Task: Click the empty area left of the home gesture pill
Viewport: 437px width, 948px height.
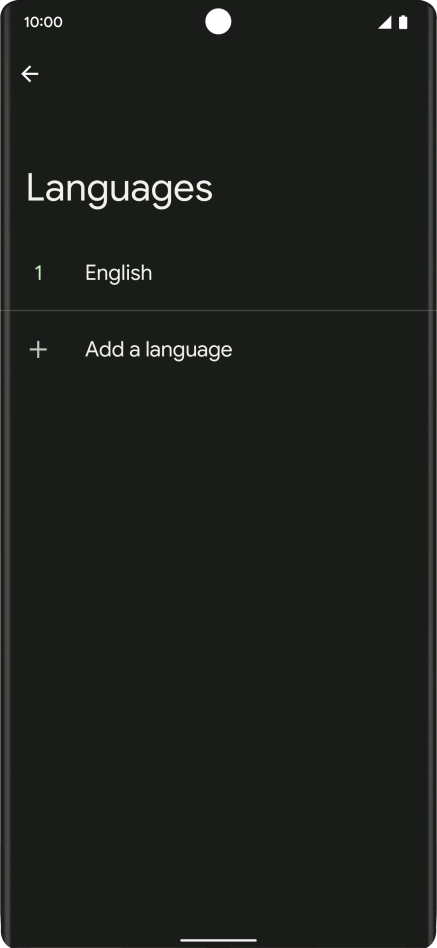Action: (x=91, y=940)
